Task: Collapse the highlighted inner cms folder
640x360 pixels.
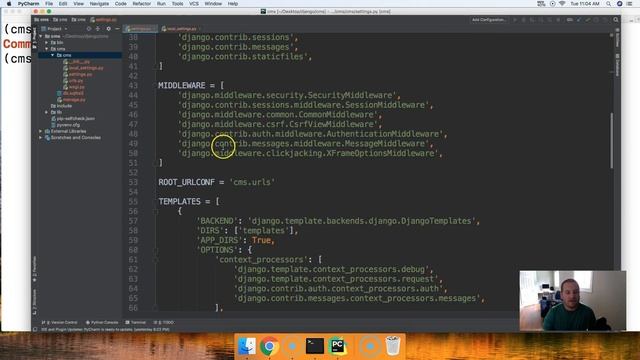Action: 53,55
